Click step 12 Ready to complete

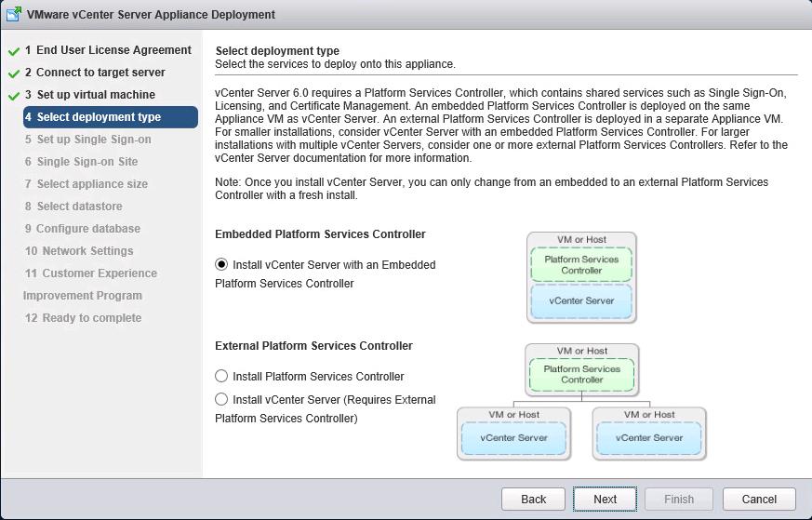pyautogui.click(x=89, y=318)
